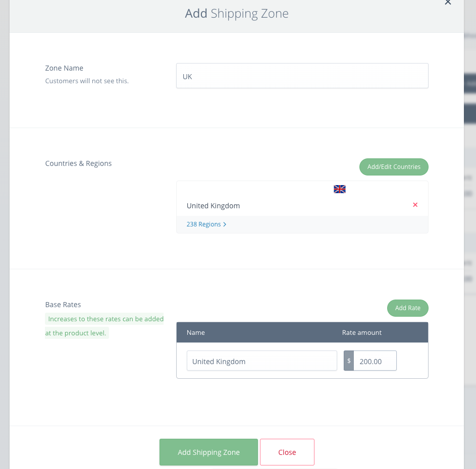Image resolution: width=476 pixels, height=469 pixels.
Task: Click the Add Rate button
Action: pos(407,308)
